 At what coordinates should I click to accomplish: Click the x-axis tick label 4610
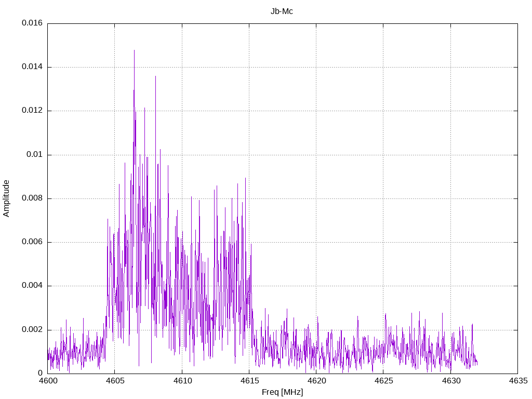[182, 381]
